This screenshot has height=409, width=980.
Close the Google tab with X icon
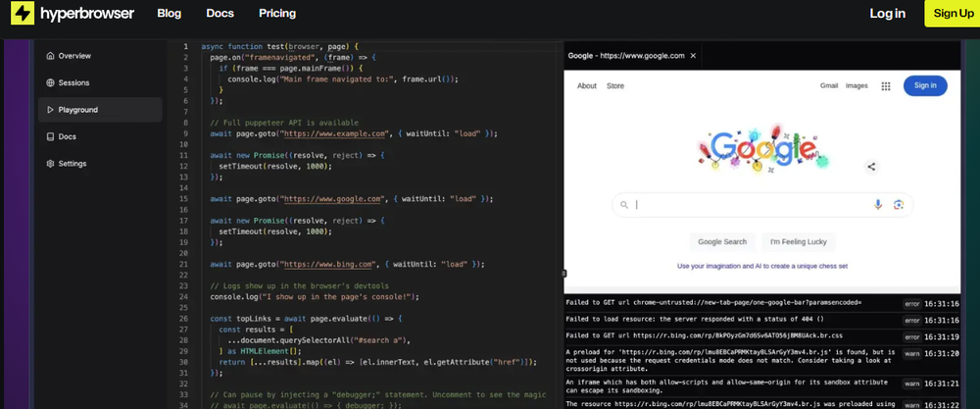click(693, 56)
